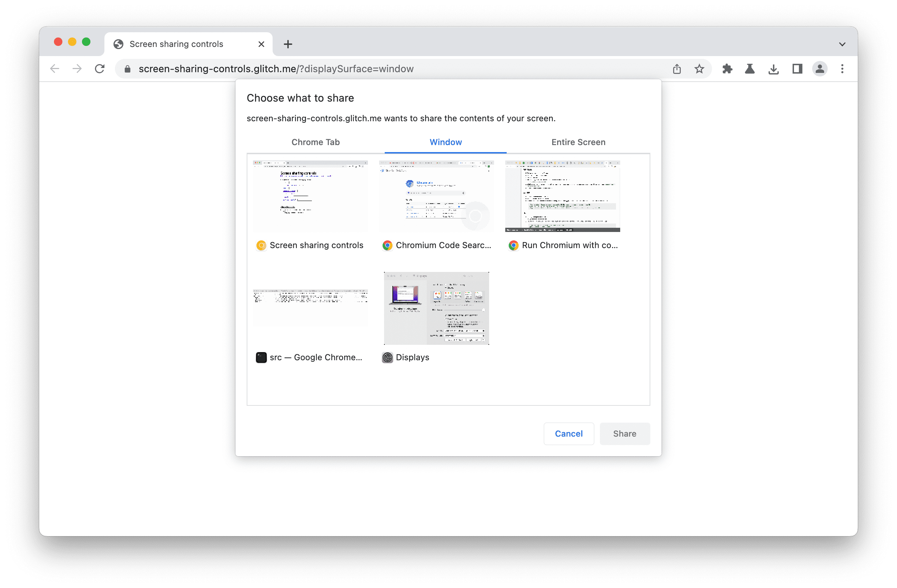
Task: Click the download icon in toolbar
Action: (772, 69)
